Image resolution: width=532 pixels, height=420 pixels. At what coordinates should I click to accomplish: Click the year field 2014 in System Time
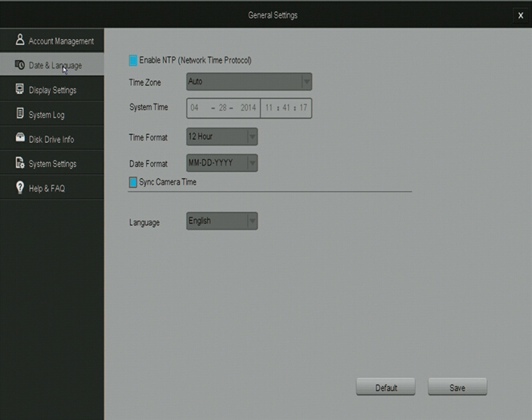point(248,108)
